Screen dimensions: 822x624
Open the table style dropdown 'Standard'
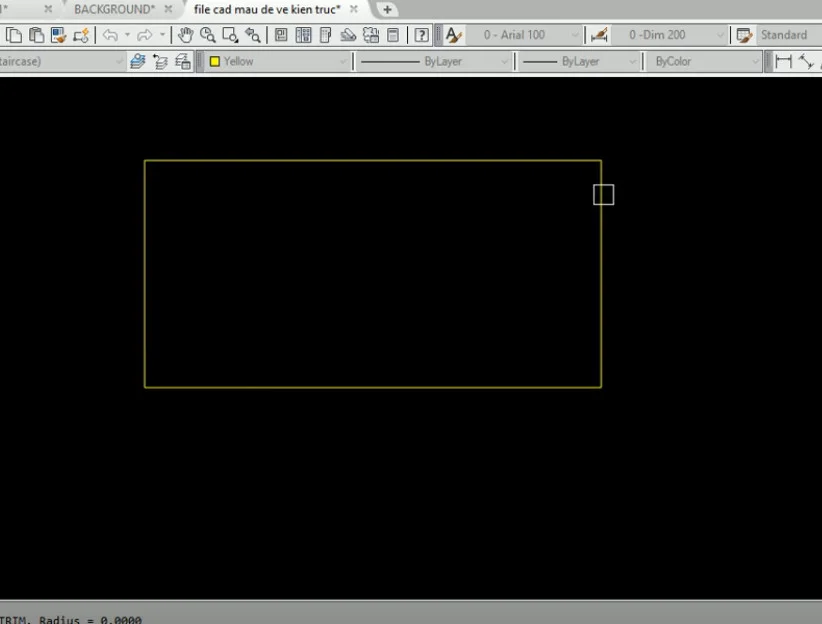click(789, 35)
